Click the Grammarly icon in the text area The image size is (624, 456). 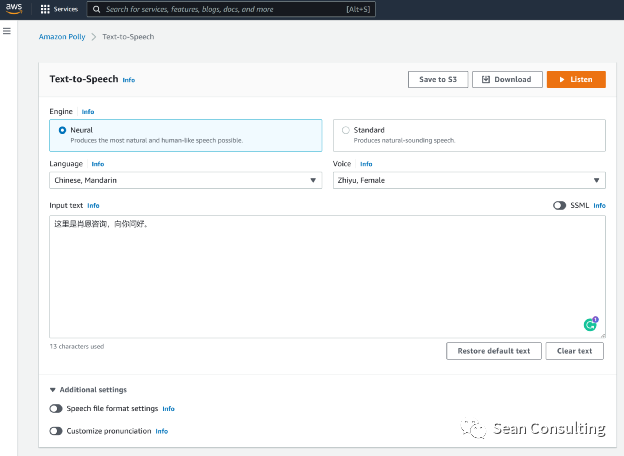tap(591, 324)
